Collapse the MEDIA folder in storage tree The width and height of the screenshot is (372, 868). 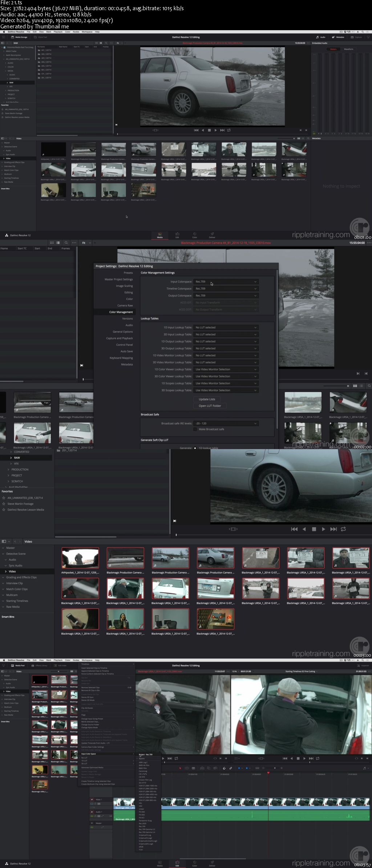point(6,71)
